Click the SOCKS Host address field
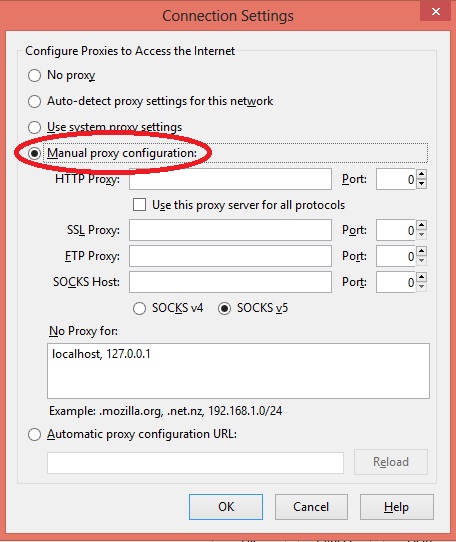This screenshot has height=542, width=456. (x=230, y=282)
